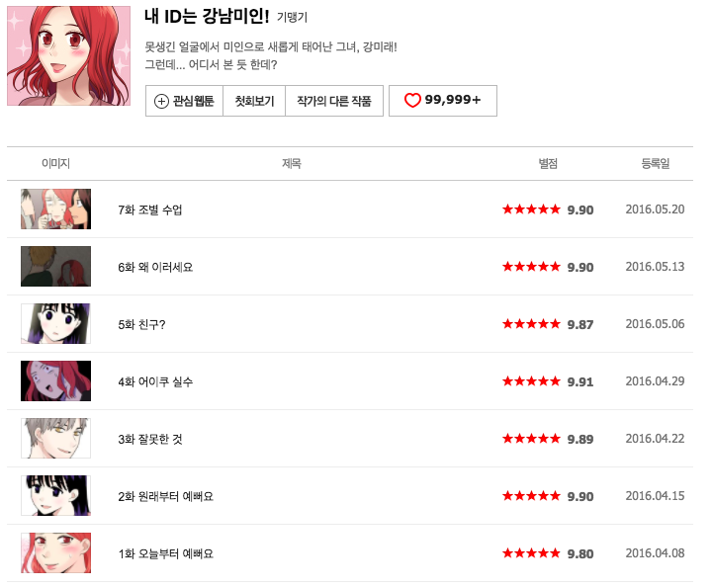Open episode thumbnail for 7화 조별 수업
This screenshot has width=712, height=588.
tap(55, 210)
